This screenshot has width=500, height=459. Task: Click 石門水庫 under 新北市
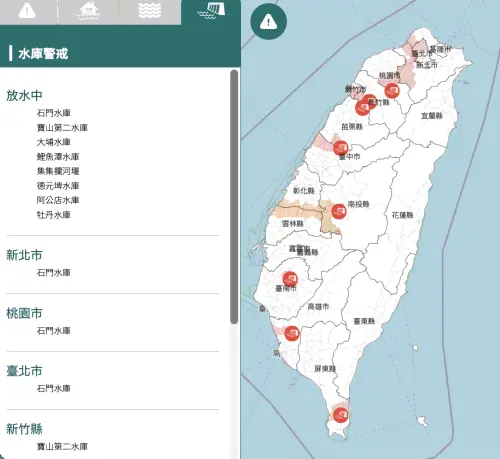click(x=54, y=273)
